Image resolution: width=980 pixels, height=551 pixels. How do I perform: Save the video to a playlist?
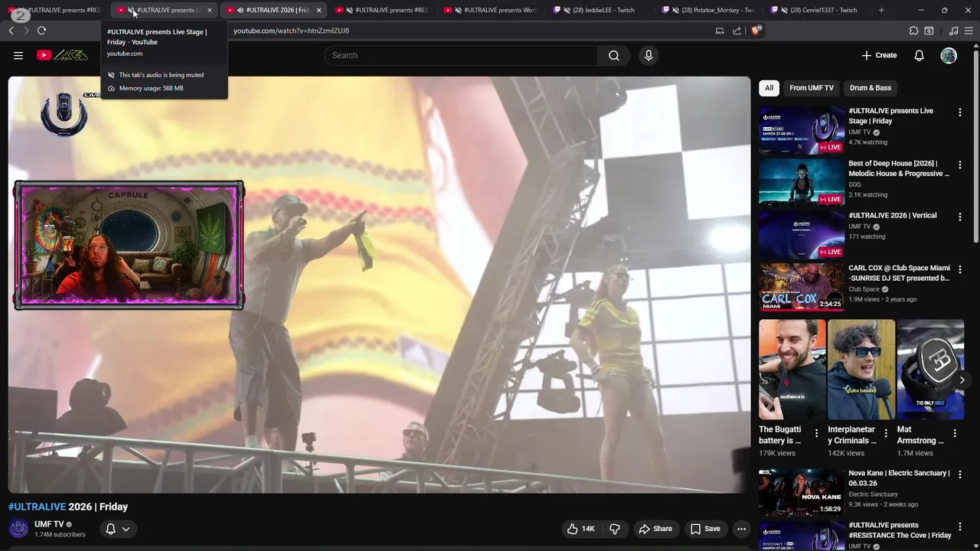tap(705, 529)
